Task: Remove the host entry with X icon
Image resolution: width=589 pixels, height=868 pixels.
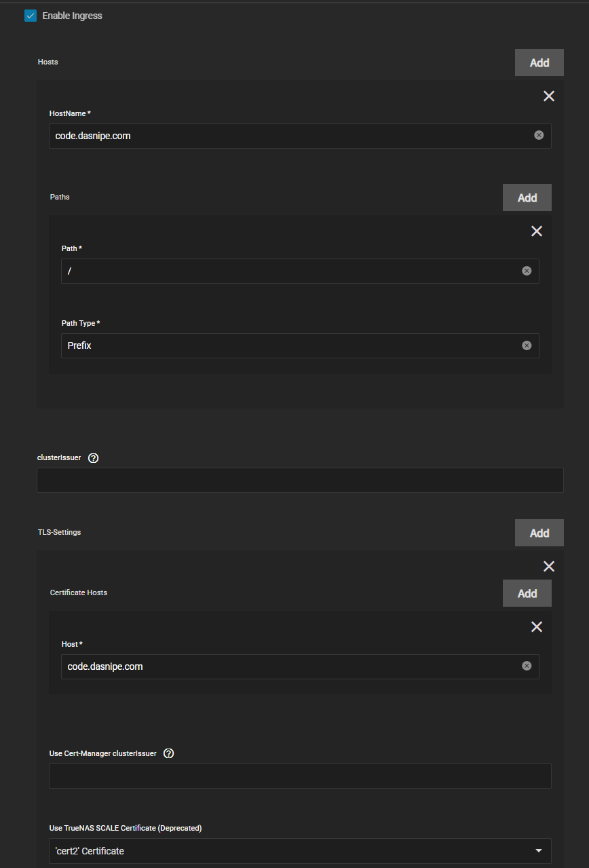Action: click(548, 96)
